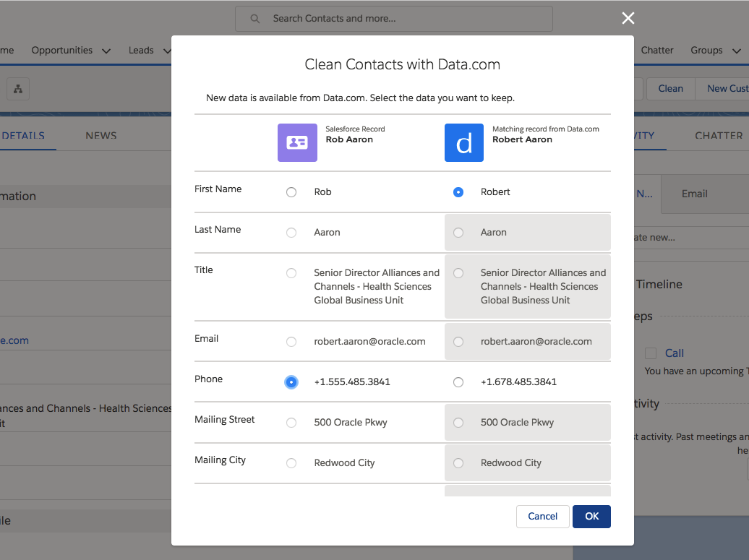The height and width of the screenshot is (560, 749).
Task: Tick the Call task checkbox
Action: [651, 353]
